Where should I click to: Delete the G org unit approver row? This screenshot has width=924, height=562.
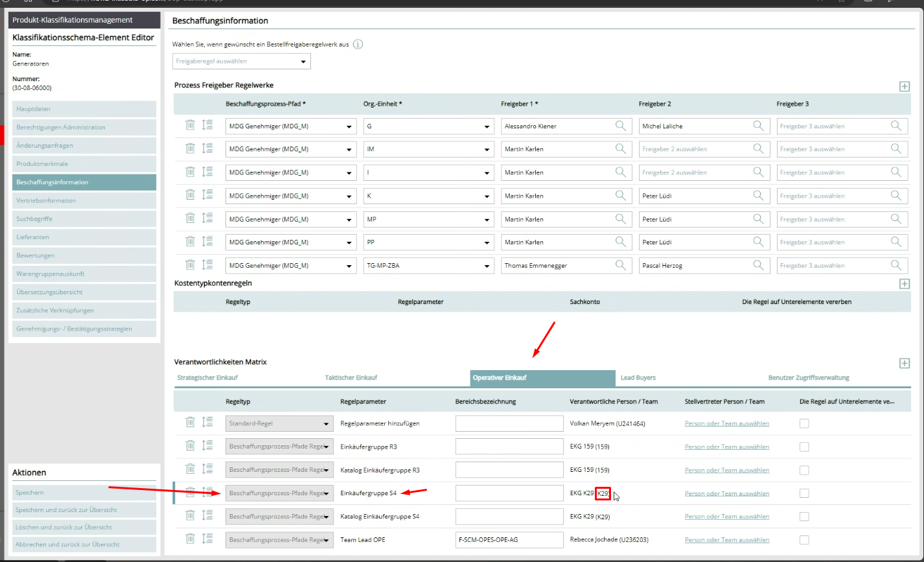(190, 126)
